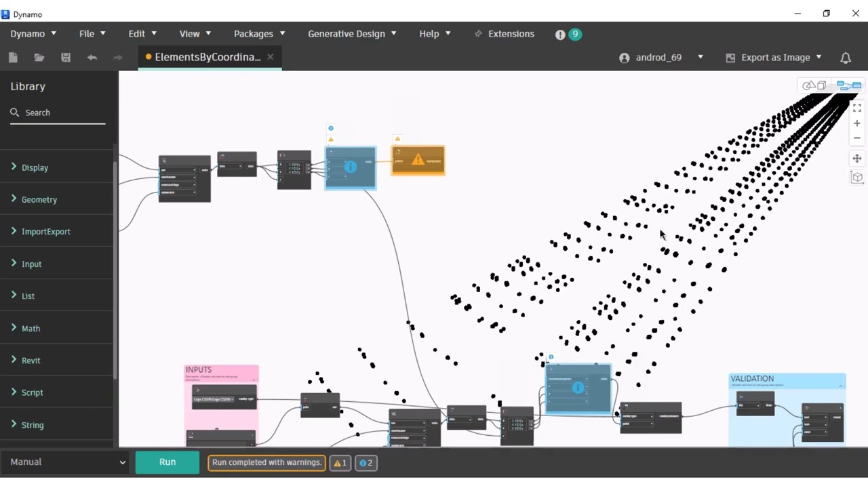Open the Dynamo menu

pos(33,34)
